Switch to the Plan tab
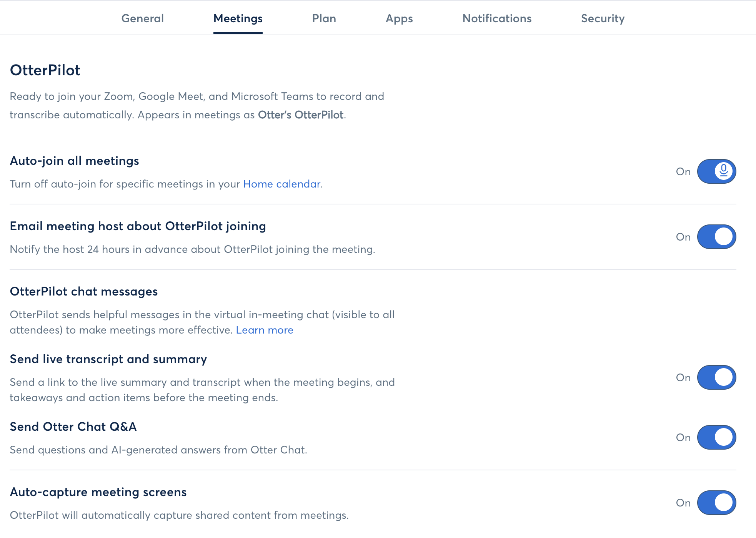 pyautogui.click(x=324, y=18)
